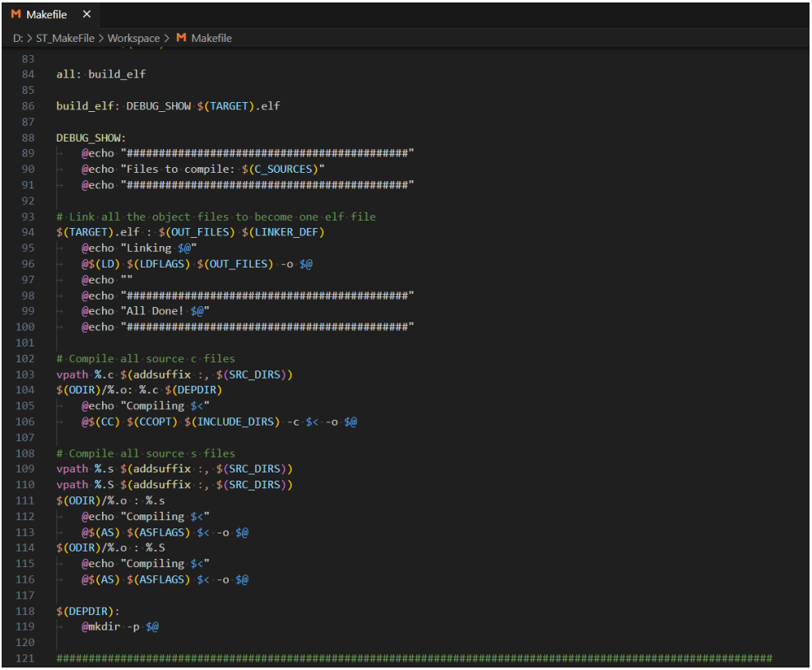Click the '@$(LD) $(LDFLAGS)' command line

point(197,264)
